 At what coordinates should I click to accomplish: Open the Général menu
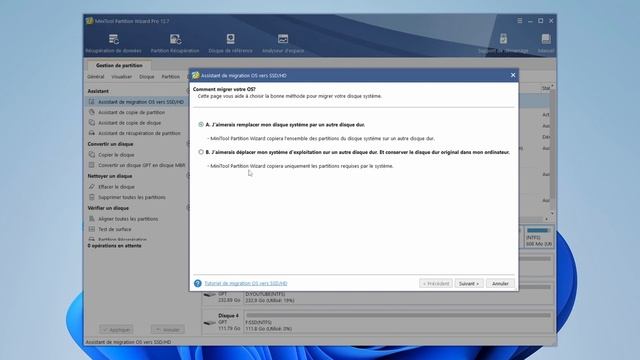(x=96, y=77)
